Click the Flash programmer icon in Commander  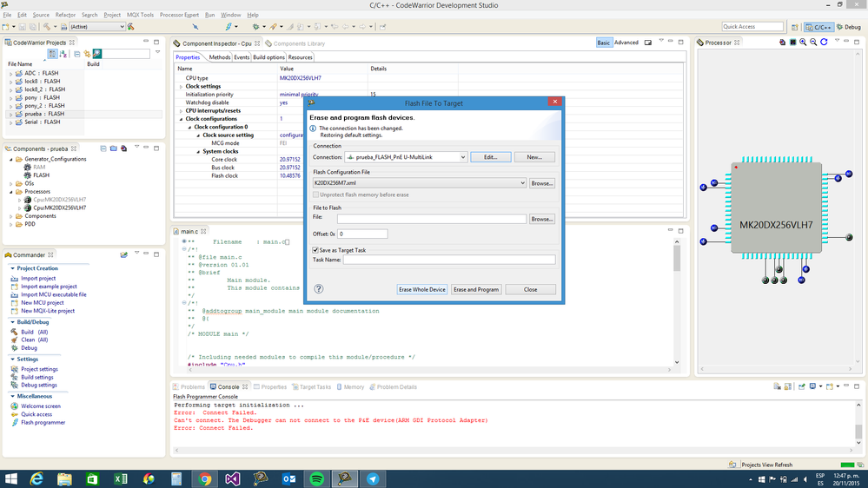coord(15,423)
